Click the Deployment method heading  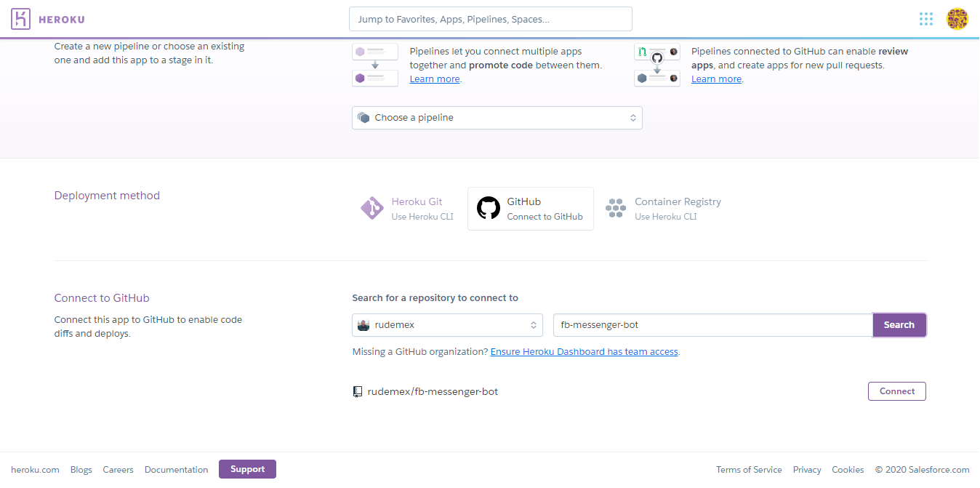[107, 196]
